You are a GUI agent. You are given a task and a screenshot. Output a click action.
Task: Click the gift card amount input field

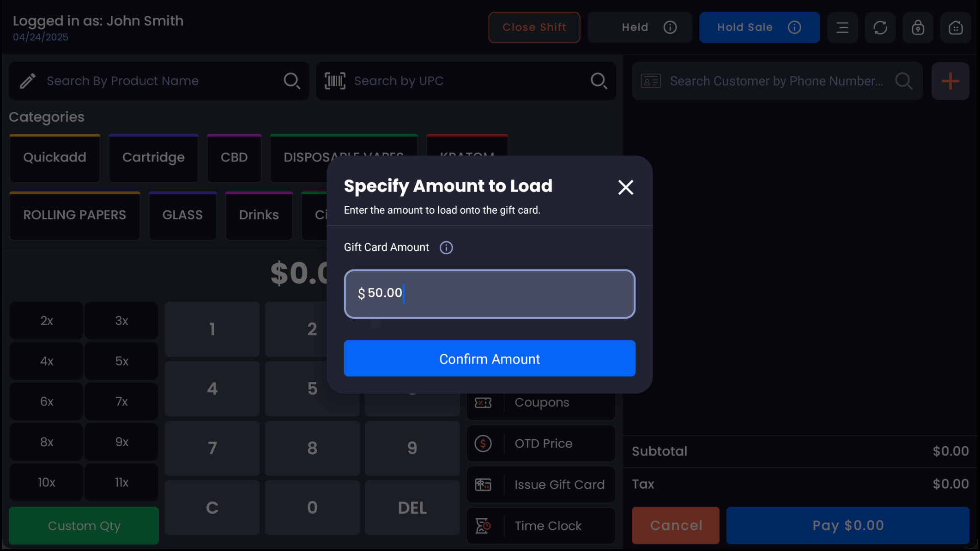coord(489,294)
